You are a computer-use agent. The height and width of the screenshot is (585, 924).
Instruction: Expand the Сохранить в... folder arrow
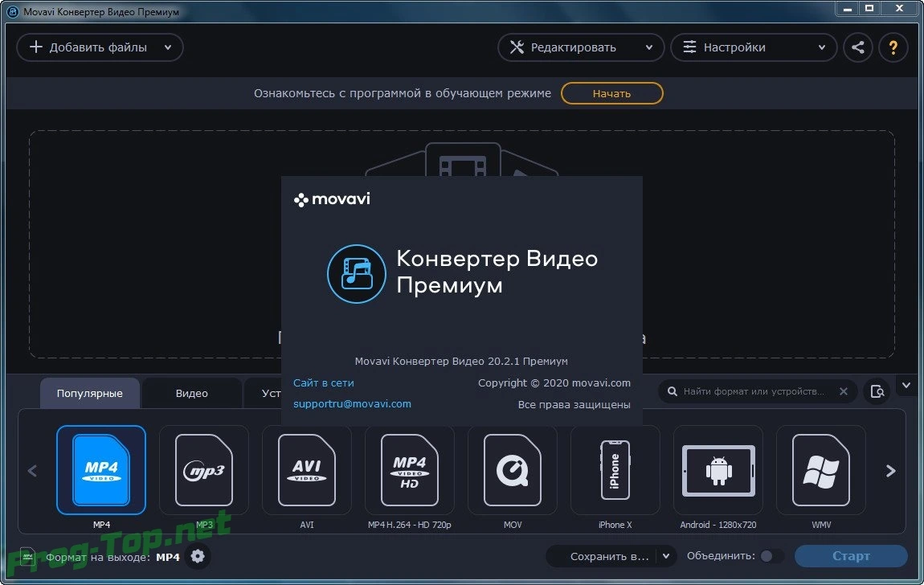click(666, 556)
